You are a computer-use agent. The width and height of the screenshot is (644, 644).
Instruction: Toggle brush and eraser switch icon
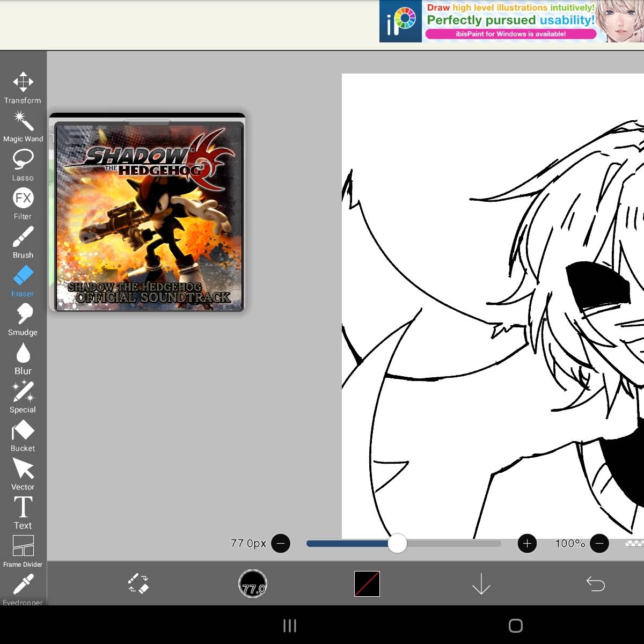click(x=138, y=583)
